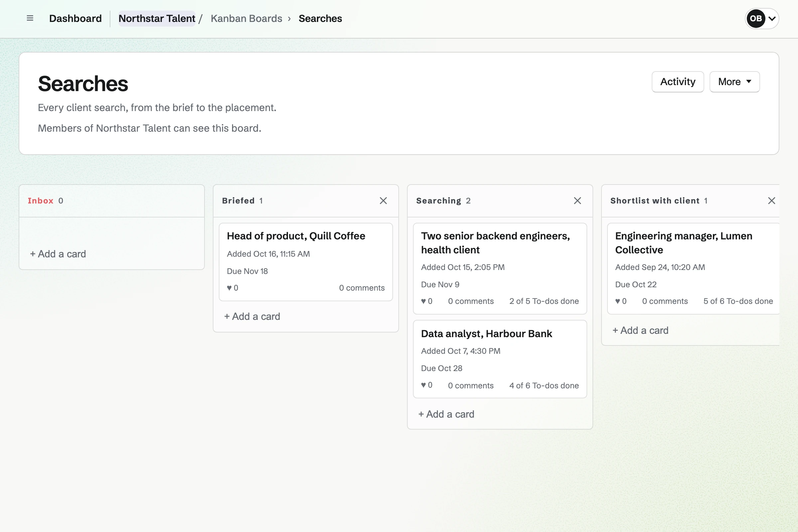
Task: View comments on the Quill Coffee card
Action: pos(362,288)
